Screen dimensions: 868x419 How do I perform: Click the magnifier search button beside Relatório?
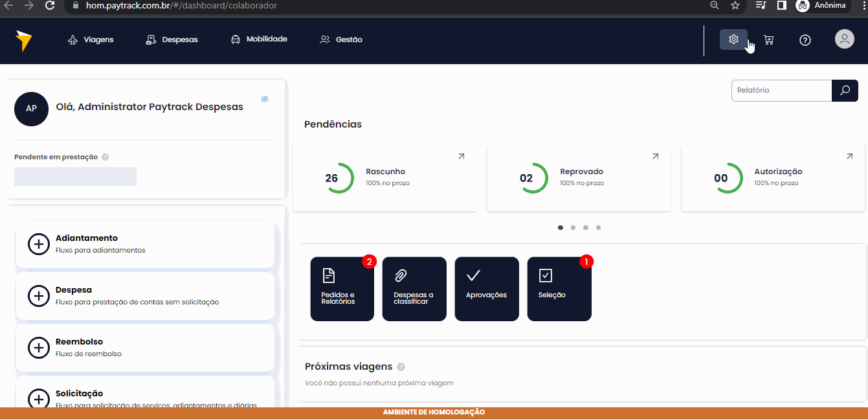[845, 91]
